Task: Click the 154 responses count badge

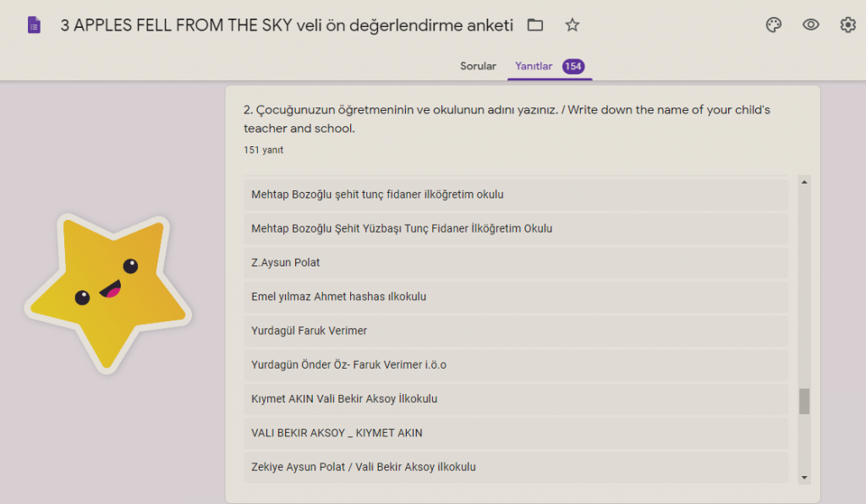Action: pos(573,66)
